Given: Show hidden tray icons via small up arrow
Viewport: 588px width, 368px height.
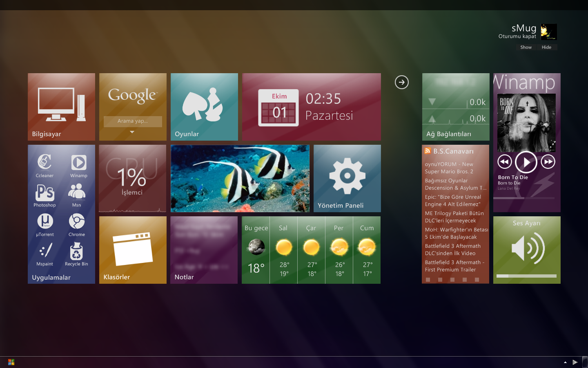Looking at the screenshot, I should click(x=565, y=362).
